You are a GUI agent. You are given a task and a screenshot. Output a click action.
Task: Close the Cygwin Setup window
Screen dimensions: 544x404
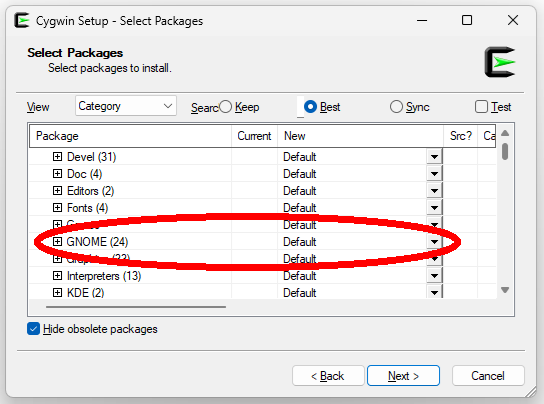513,20
